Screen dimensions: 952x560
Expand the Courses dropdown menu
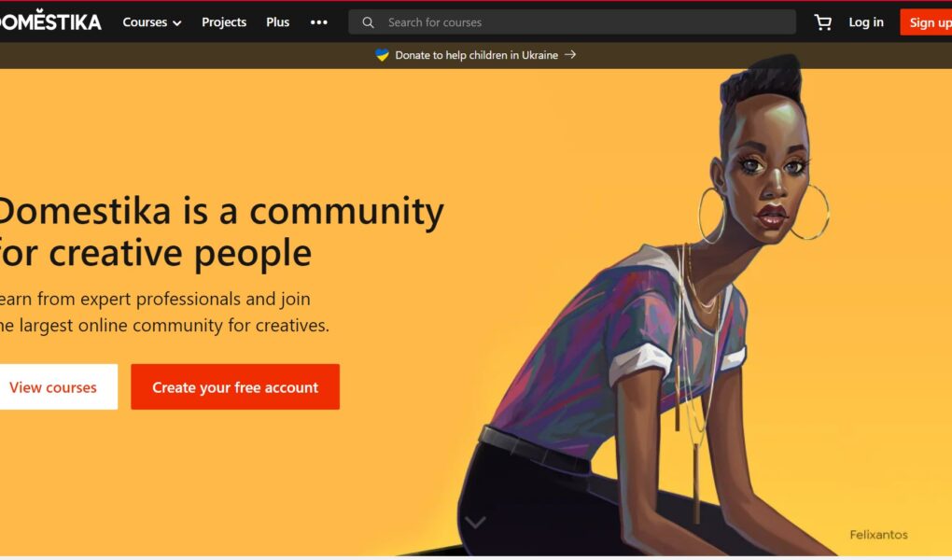[152, 22]
